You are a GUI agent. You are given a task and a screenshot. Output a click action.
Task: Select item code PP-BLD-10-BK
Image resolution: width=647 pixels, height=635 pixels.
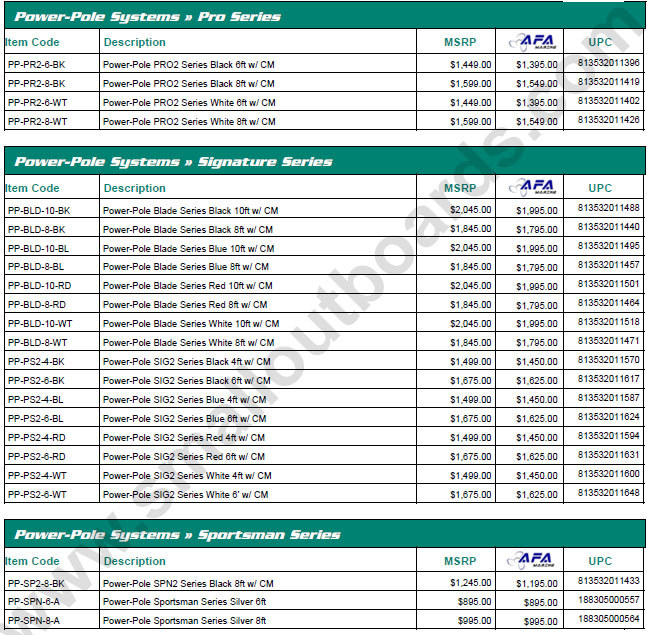point(39,211)
